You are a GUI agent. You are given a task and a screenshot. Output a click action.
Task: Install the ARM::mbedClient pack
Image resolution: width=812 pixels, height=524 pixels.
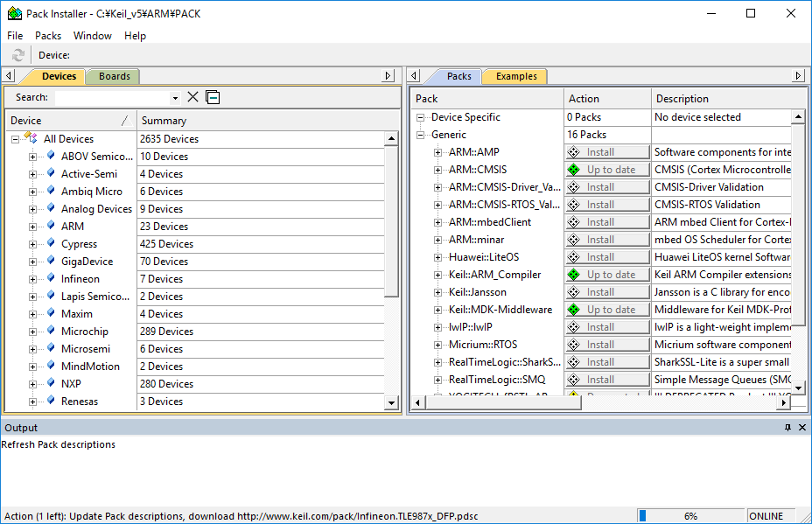pyautogui.click(x=607, y=222)
